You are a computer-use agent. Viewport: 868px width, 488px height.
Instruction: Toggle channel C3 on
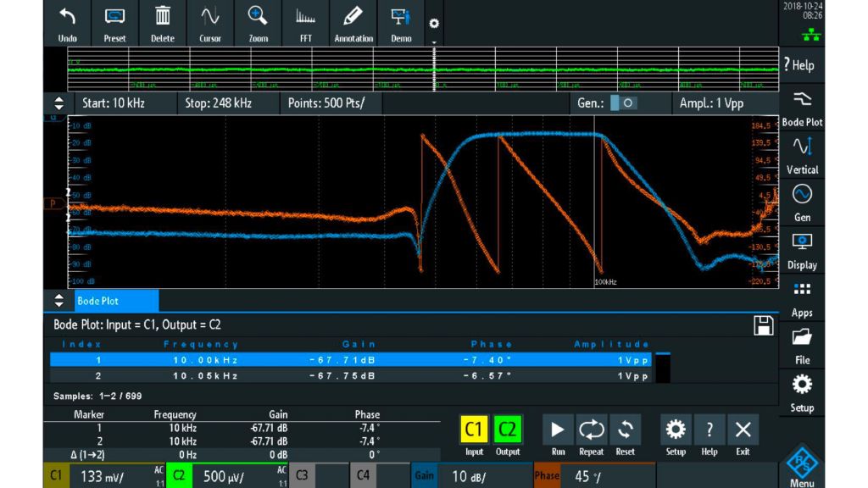coord(300,476)
